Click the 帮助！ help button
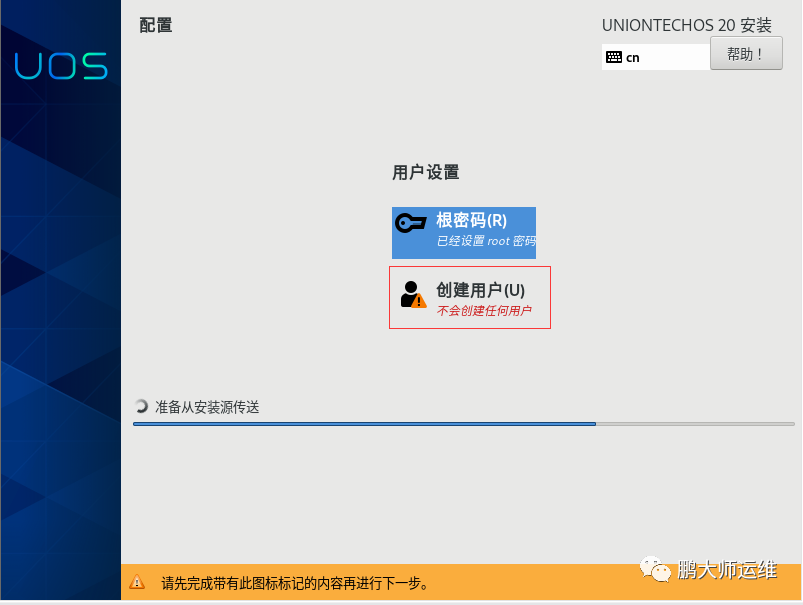The width and height of the screenshot is (803, 605). (x=746, y=53)
